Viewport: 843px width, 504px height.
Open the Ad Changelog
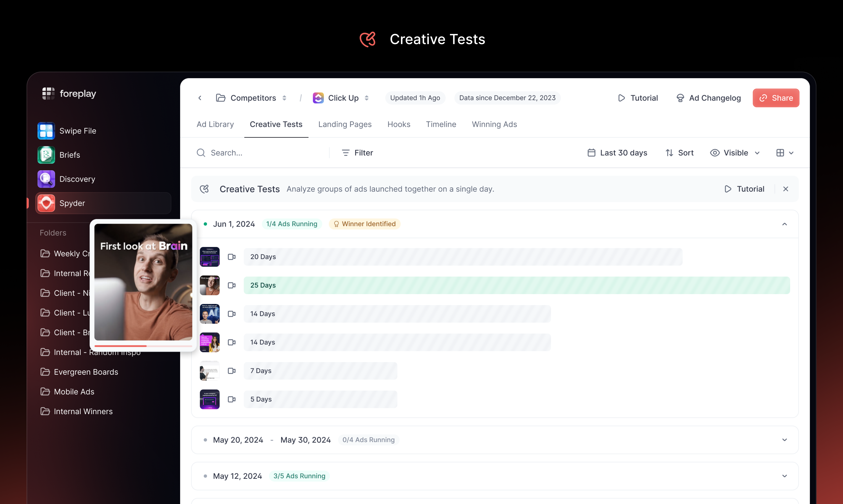click(x=708, y=98)
